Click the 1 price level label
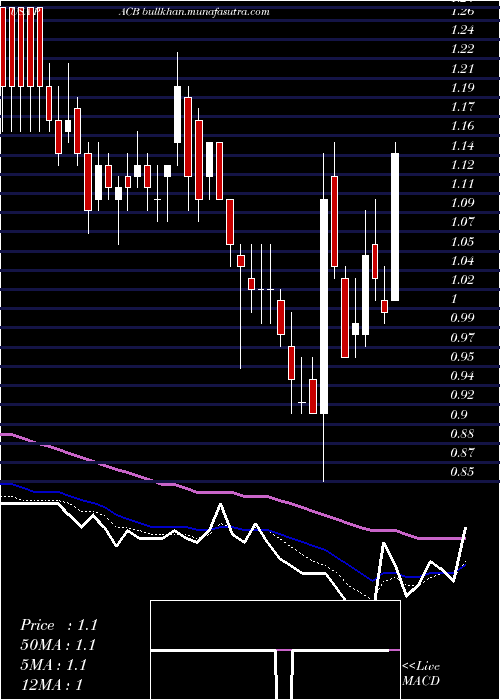Viewport: 500px width, 700px height. (454, 299)
